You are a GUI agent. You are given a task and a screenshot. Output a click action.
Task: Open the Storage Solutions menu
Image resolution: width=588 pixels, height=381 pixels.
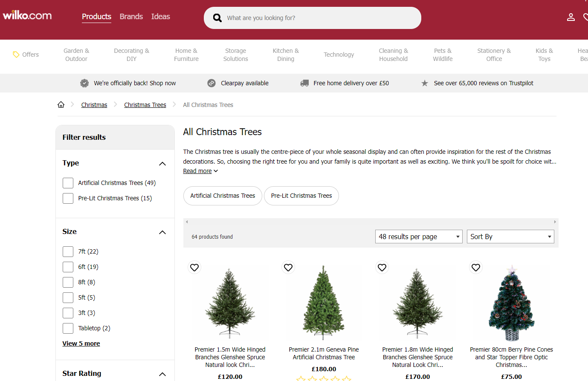(236, 55)
